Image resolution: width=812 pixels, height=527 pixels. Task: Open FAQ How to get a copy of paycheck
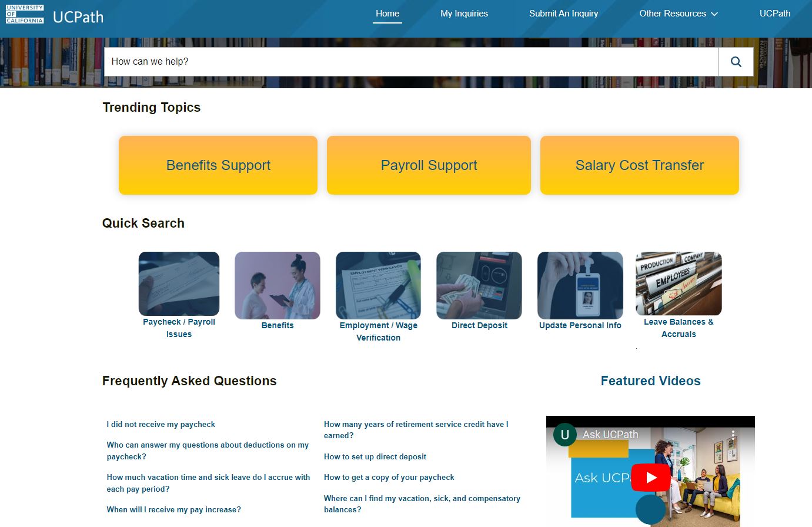point(389,477)
